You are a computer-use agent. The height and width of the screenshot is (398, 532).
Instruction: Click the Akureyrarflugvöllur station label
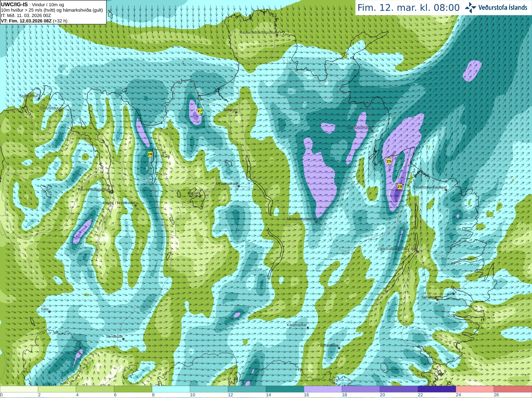coord(94,189)
